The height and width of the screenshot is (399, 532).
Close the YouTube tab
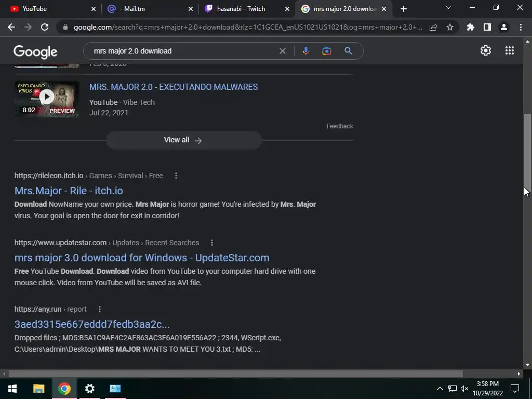pos(94,9)
